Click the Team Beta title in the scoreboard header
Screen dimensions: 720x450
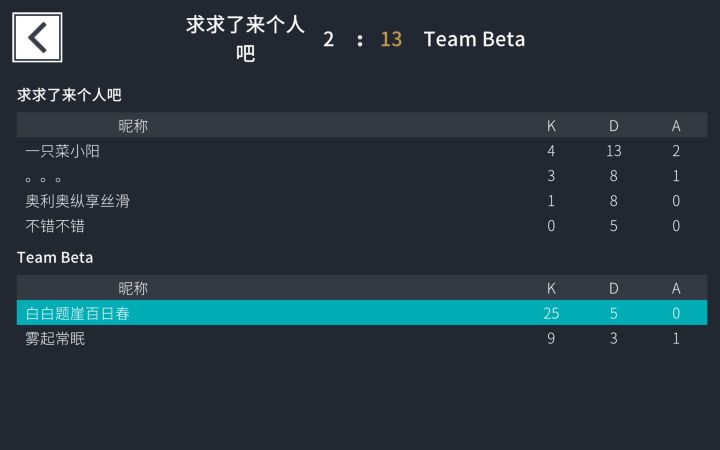(474, 39)
